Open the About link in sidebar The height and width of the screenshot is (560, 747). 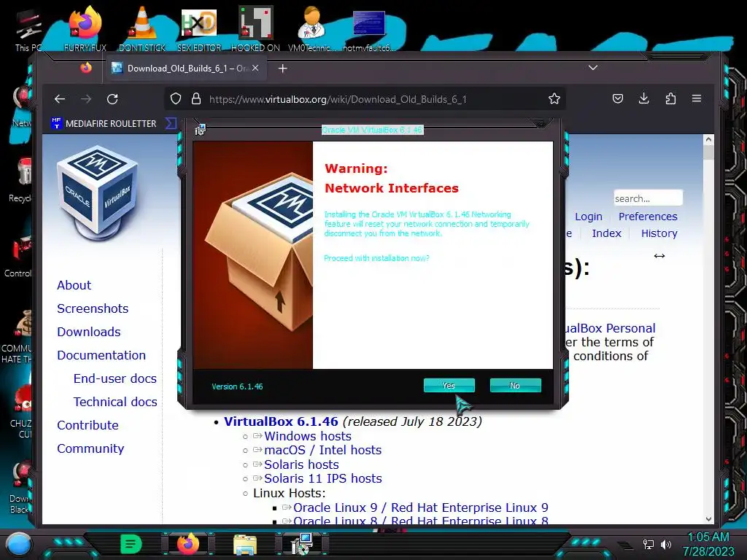point(74,285)
